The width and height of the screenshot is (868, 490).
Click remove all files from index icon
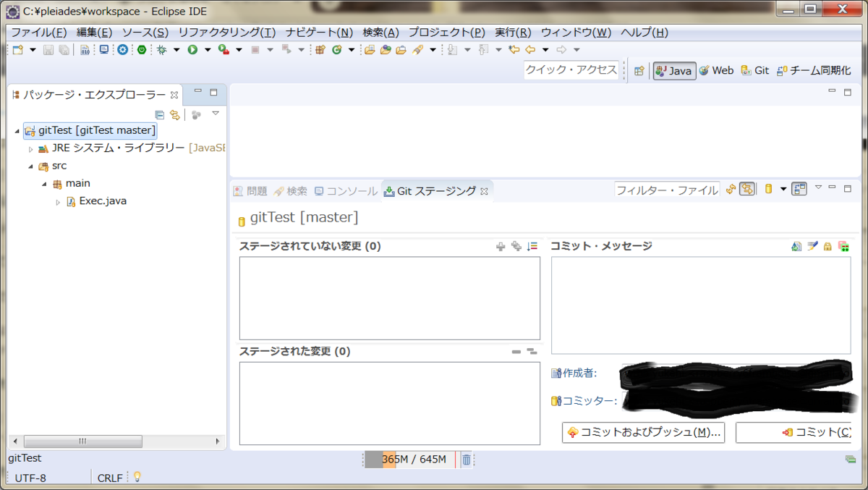click(532, 352)
